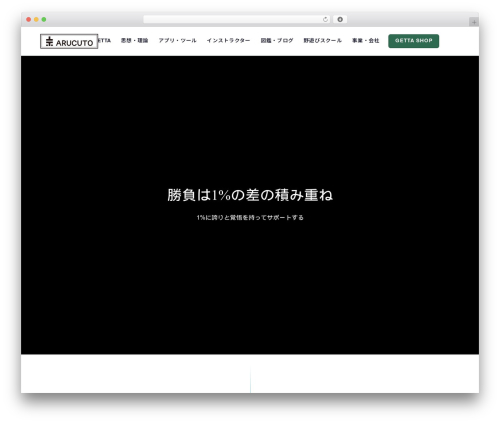
Task: Click the hero headline 勝負は1%の差の積み重ね
Action: point(250,195)
